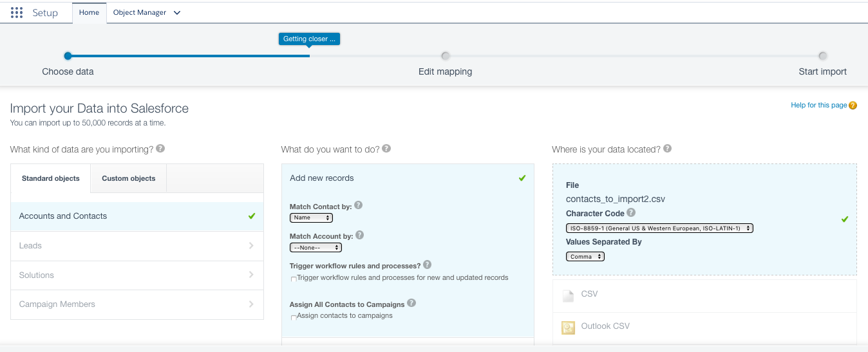868x352 pixels.
Task: Click help icon beside 'What kind of data'
Action: coord(161,149)
